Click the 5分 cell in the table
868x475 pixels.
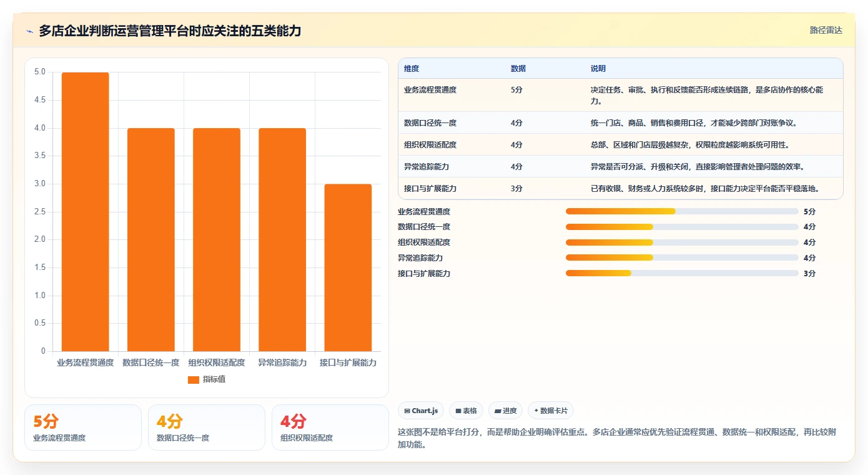pyautogui.click(x=516, y=90)
